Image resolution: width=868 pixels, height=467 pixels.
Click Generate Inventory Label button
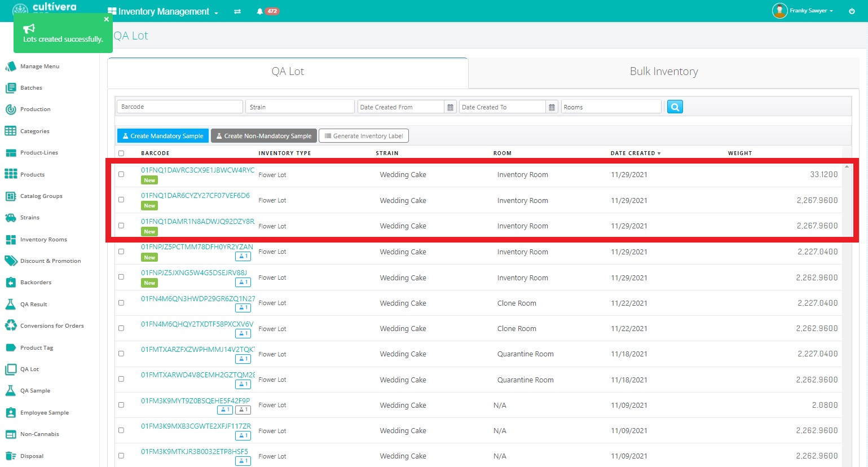(x=364, y=136)
